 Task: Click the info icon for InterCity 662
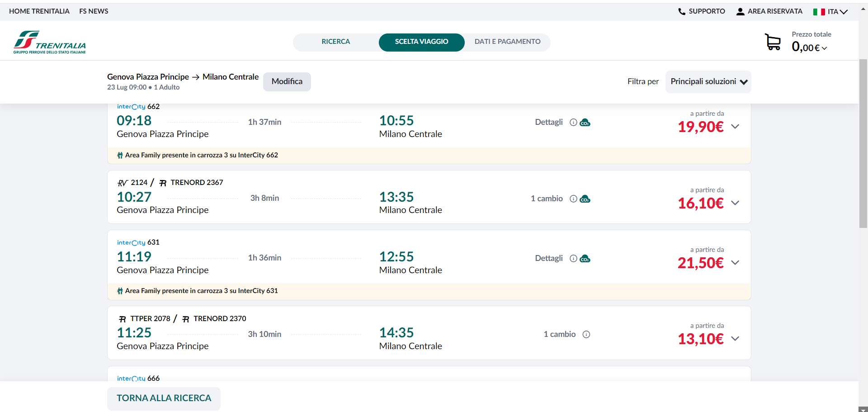tap(573, 123)
